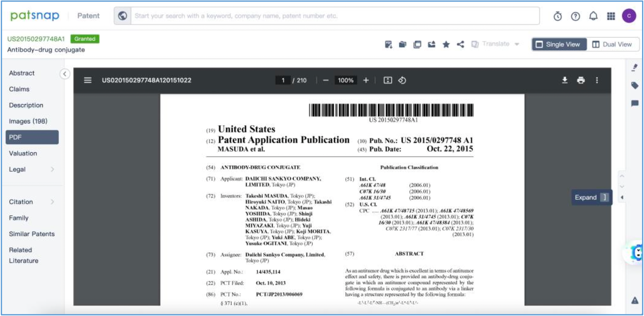Click the Granted status badge

pyautogui.click(x=85, y=39)
